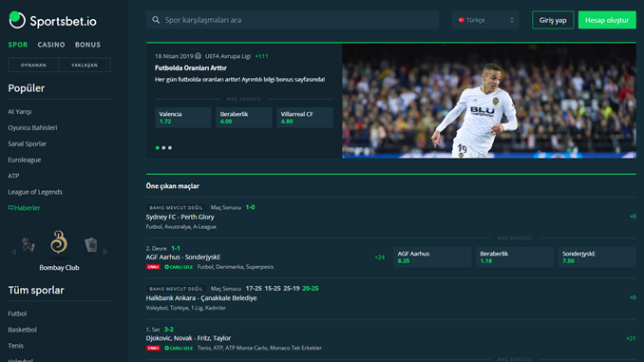Open Euroleague in the popular list
Screen dimensions: 644x362
[x=25, y=160]
